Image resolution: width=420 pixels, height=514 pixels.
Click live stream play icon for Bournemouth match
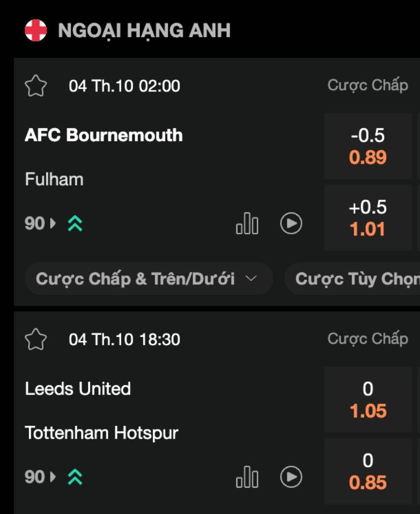click(290, 223)
